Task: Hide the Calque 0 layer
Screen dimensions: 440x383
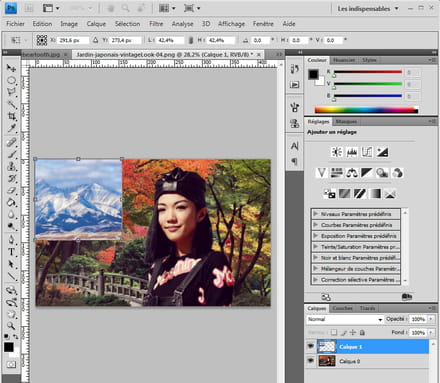Action: (311, 361)
